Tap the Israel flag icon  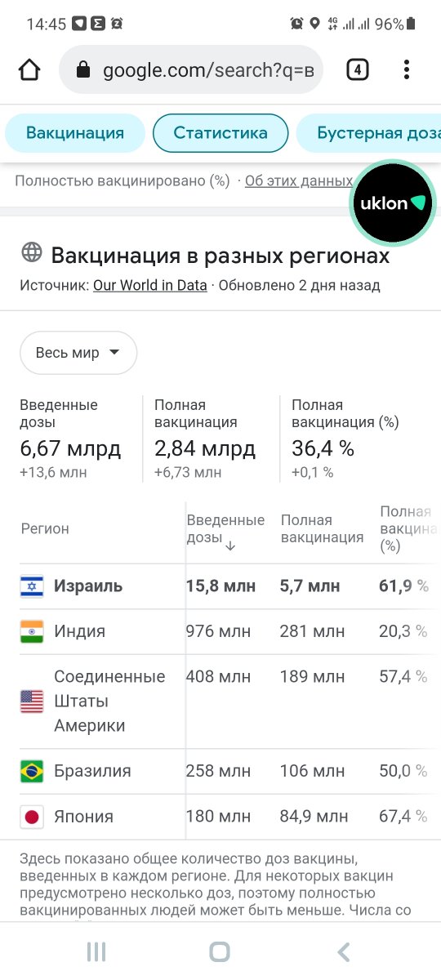[x=32, y=586]
